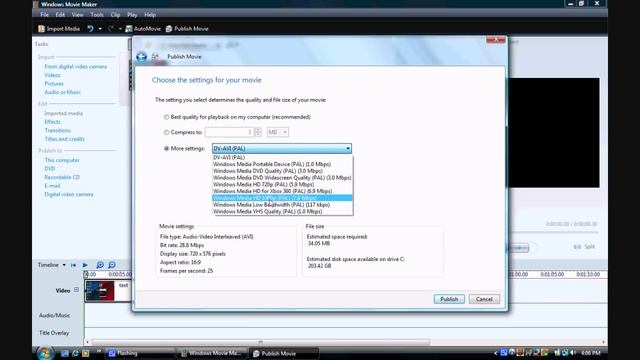Choose DV-AVI (PAL) from the dropdown list
Image resolution: width=640 pixels, height=360 pixels.
pyautogui.click(x=282, y=158)
